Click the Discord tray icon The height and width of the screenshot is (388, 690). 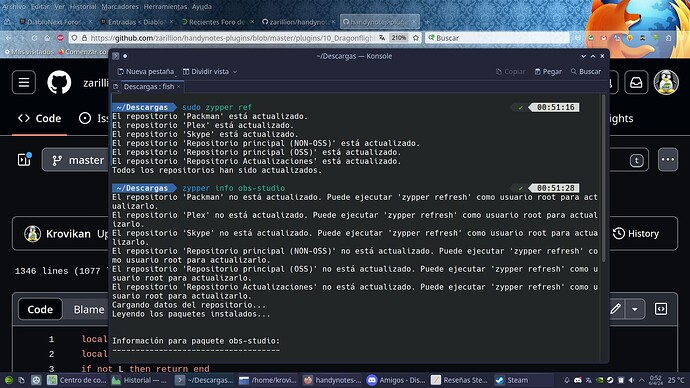(x=578, y=380)
